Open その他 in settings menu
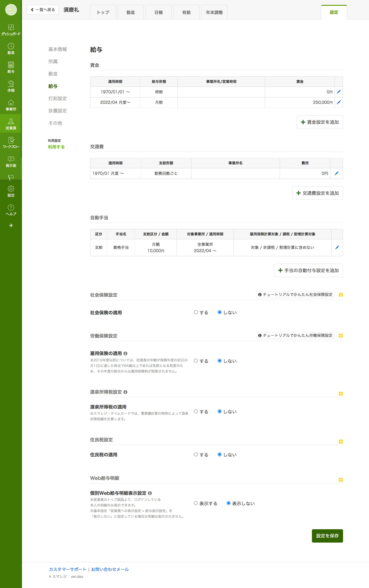Screen dimensions: 369x588 [55, 123]
